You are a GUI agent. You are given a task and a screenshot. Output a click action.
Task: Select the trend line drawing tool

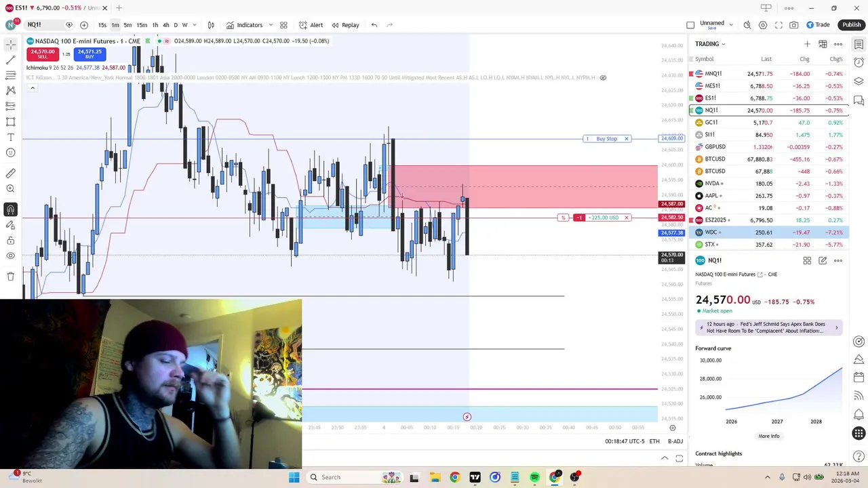[10, 60]
